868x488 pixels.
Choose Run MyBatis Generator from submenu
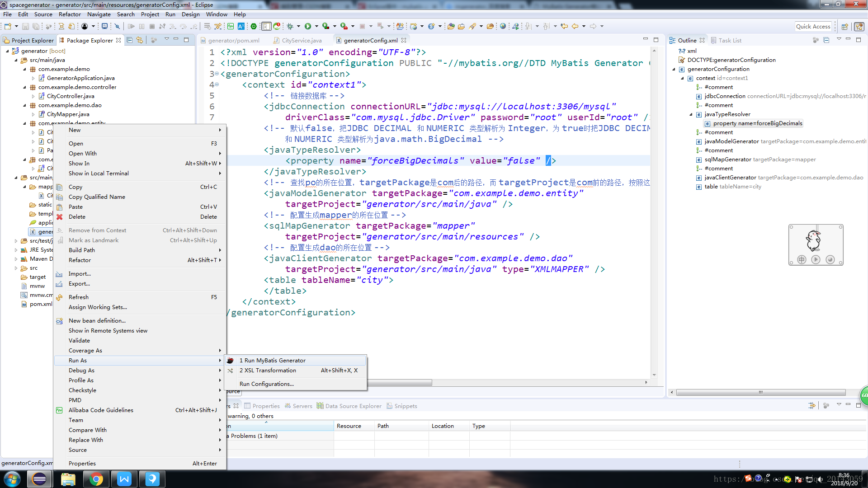[x=296, y=360]
